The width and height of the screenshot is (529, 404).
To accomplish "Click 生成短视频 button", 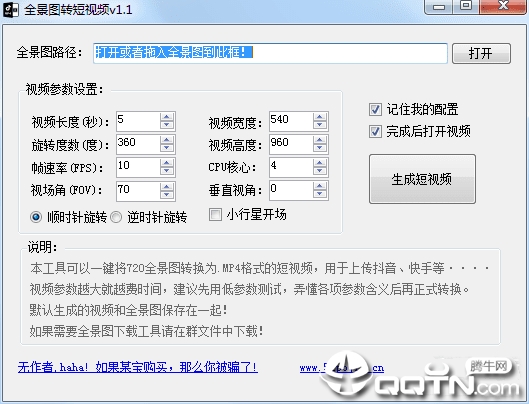I will pyautogui.click(x=422, y=179).
